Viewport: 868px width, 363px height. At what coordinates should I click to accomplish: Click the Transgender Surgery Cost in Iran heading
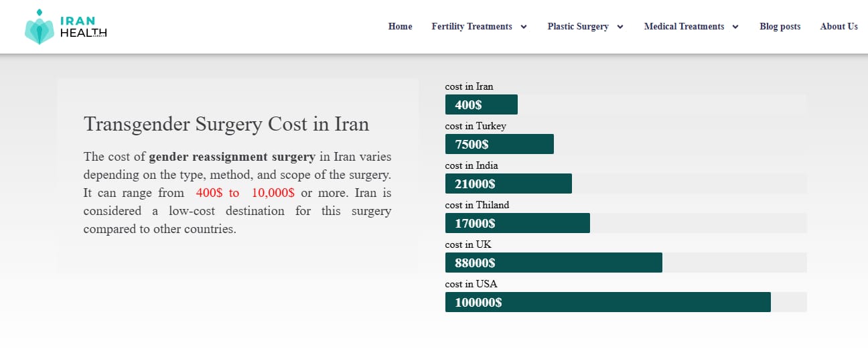coord(226,125)
